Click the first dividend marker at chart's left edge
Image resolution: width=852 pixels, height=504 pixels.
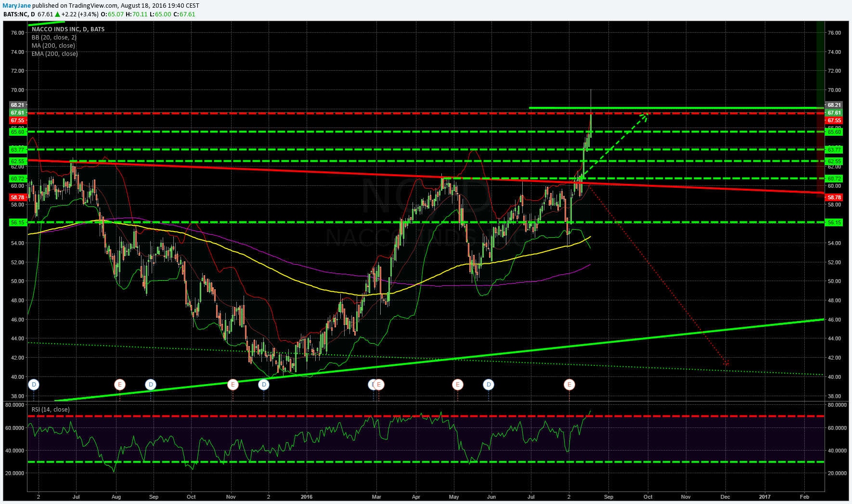[x=34, y=384]
